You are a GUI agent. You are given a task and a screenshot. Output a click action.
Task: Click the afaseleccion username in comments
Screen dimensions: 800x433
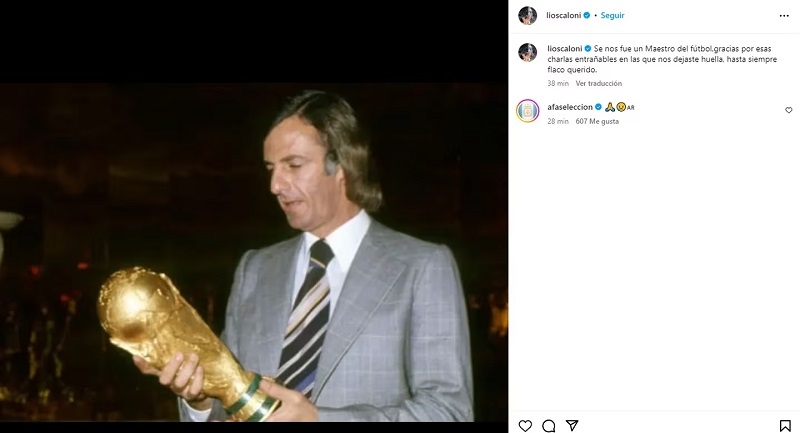tap(570, 106)
